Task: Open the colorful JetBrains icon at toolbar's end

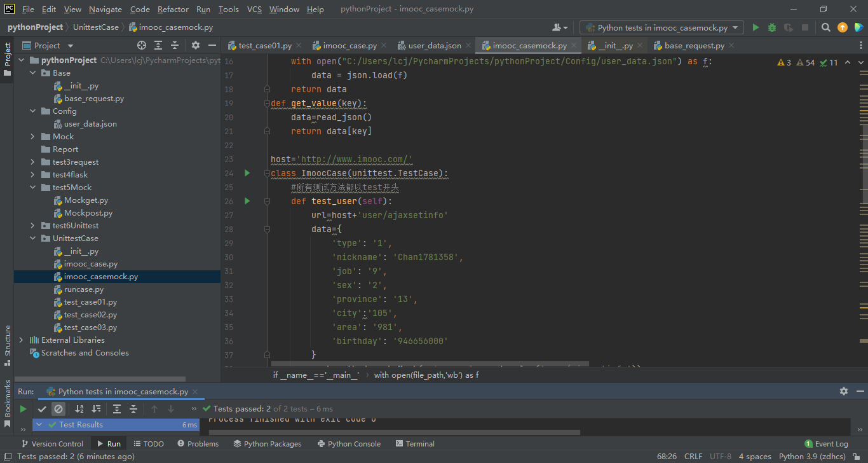Action: (x=858, y=27)
